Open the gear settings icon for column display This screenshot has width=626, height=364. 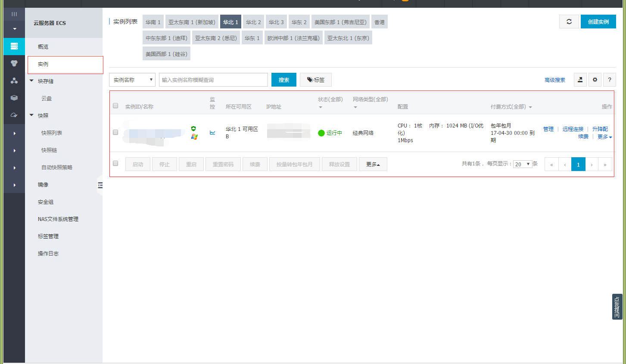595,80
